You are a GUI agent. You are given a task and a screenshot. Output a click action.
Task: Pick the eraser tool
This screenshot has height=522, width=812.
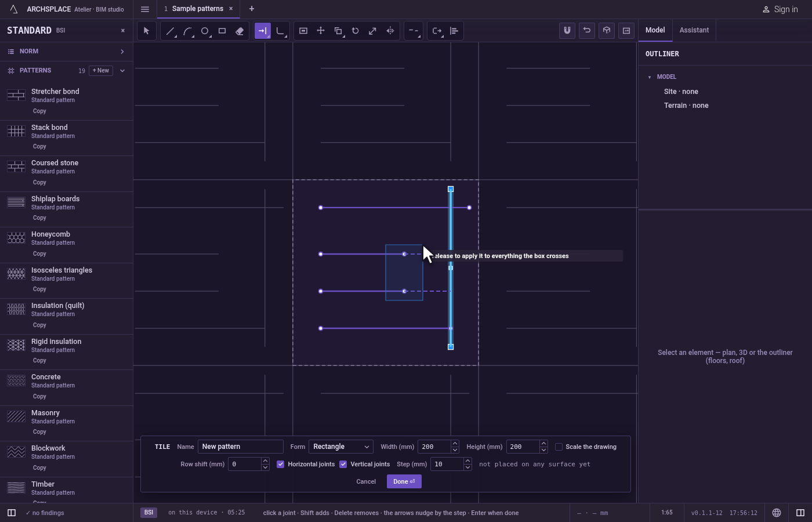coord(240,31)
